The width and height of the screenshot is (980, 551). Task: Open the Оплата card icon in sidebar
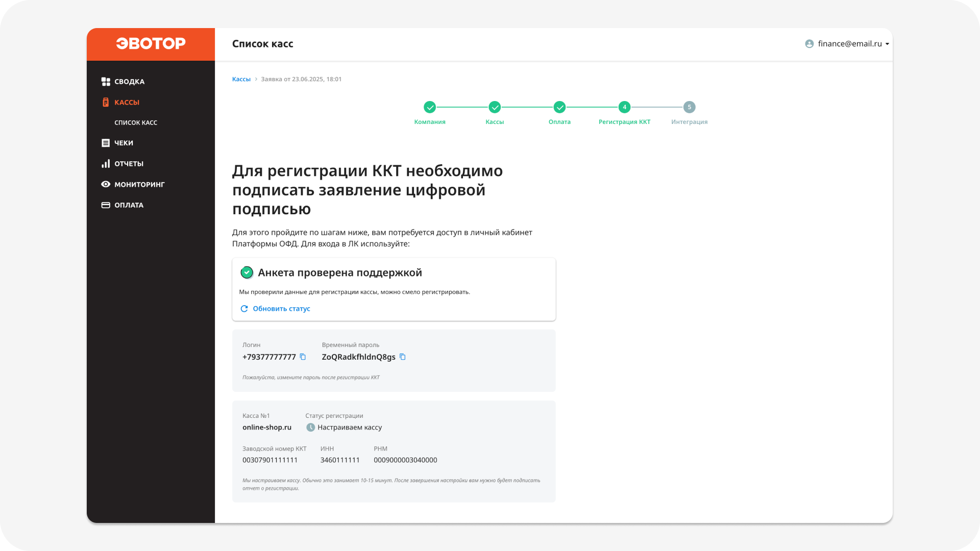[x=105, y=205]
